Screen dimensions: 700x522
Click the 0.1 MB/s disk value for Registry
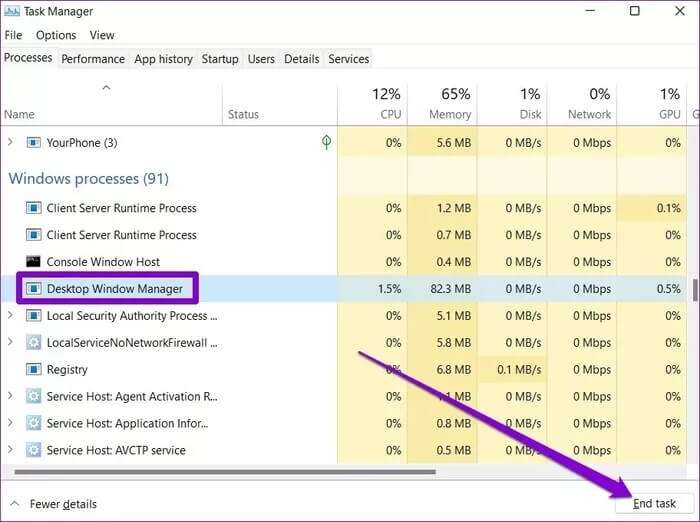coord(519,369)
